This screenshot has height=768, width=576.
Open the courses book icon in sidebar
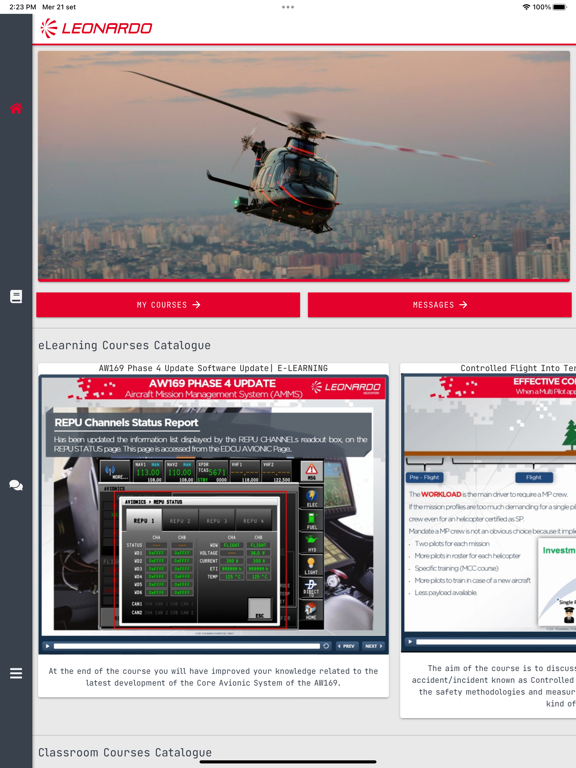[x=16, y=296]
